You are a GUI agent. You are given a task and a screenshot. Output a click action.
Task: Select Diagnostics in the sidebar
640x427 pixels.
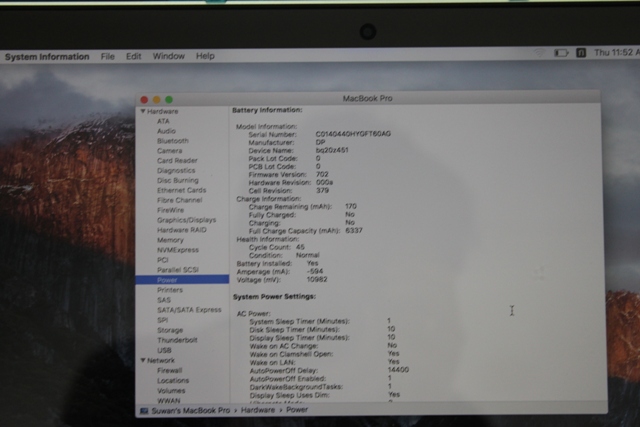pos(176,170)
